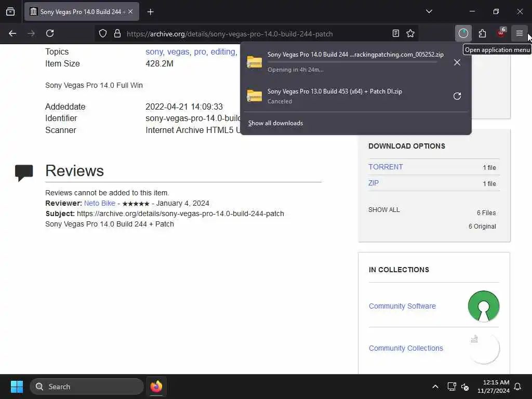Download the ZIP option
This screenshot has width=532, height=399.
(x=374, y=183)
